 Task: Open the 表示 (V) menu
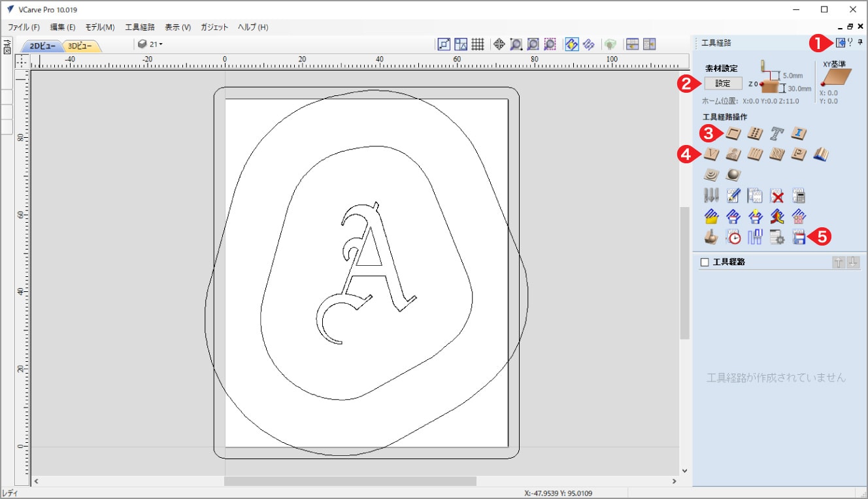pyautogui.click(x=178, y=27)
